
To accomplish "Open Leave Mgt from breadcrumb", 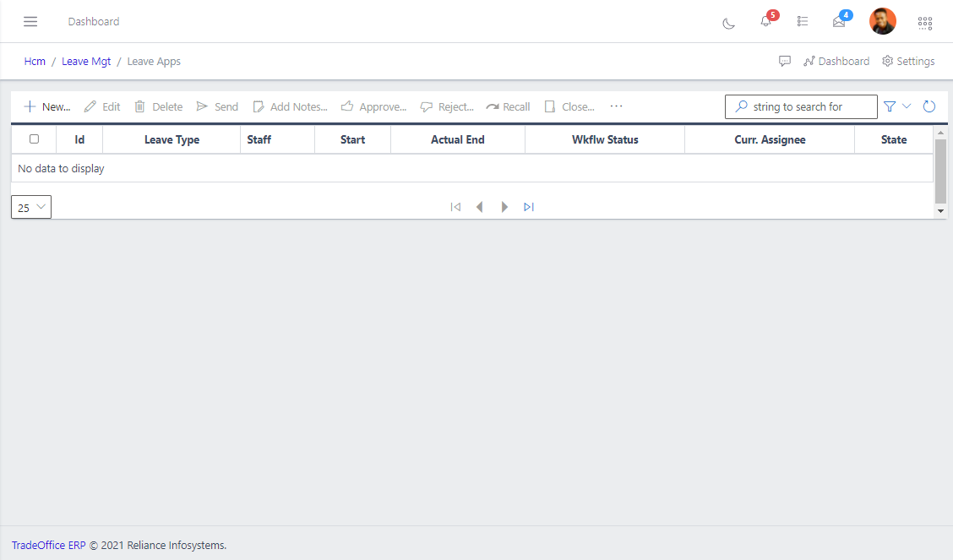I will 86,61.
